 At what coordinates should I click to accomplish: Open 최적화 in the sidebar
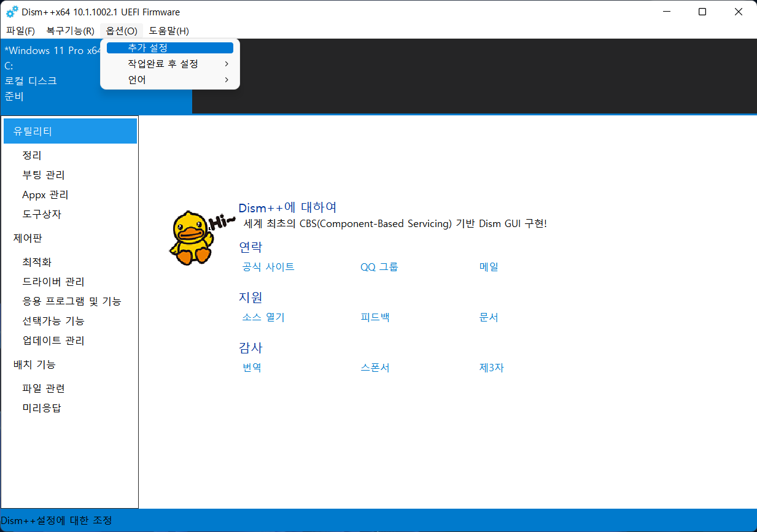coord(37,263)
